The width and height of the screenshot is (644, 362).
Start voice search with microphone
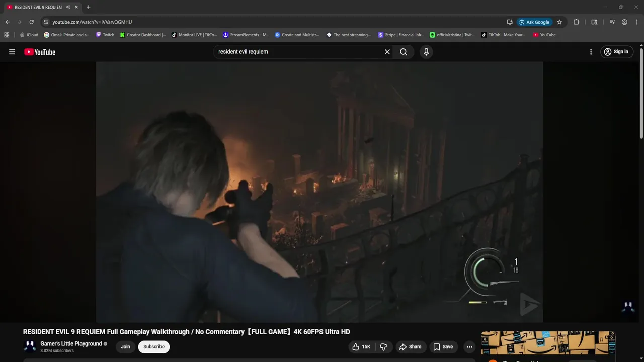[x=426, y=52]
